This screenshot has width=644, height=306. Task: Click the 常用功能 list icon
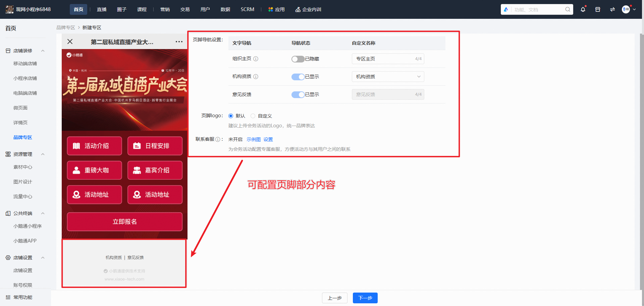coord(8,297)
